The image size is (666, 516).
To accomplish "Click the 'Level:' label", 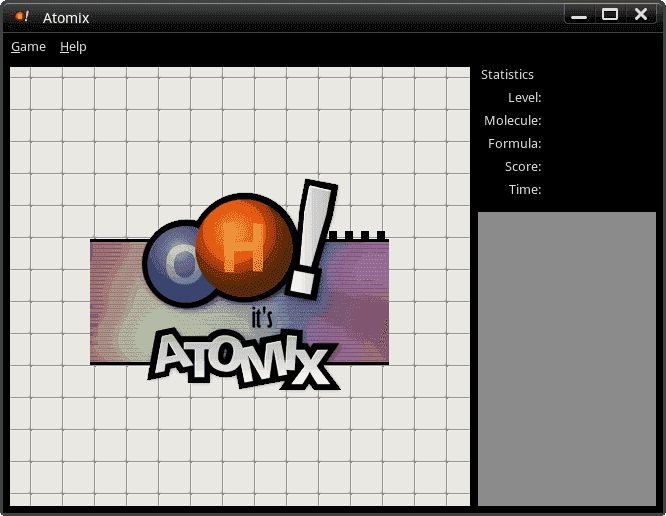I will (x=525, y=98).
